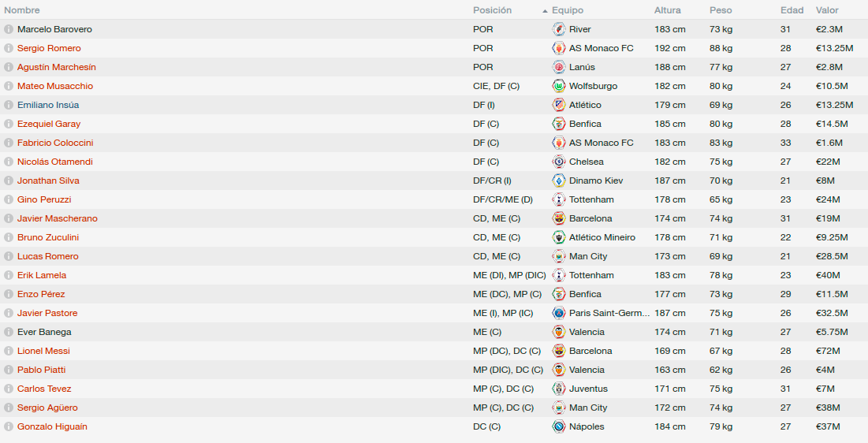The image size is (868, 443).
Task: Open Javier Mascherano player link
Action: tap(57, 218)
